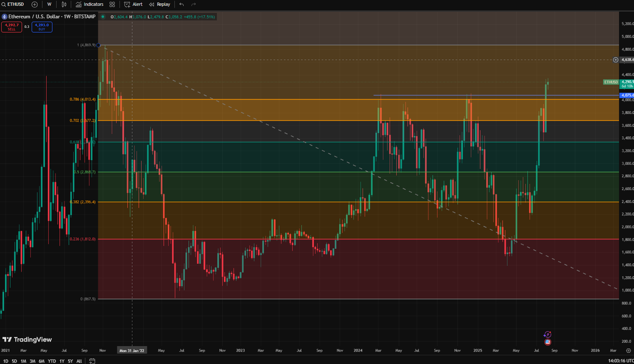The width and height of the screenshot is (634, 364).
Task: Click the purple lightning event marker
Action: [548, 334]
